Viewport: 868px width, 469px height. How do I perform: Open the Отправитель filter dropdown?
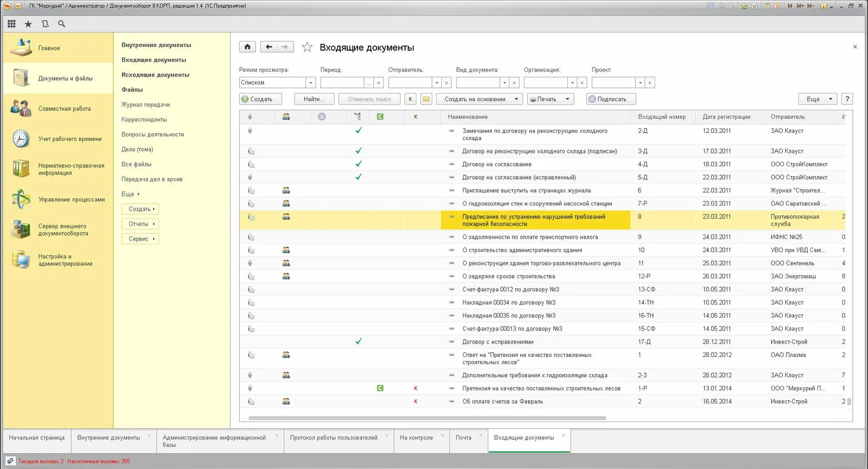(437, 83)
